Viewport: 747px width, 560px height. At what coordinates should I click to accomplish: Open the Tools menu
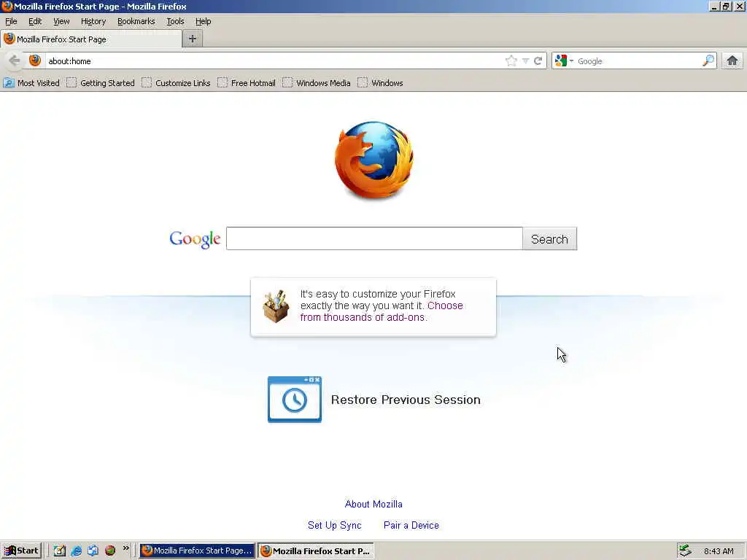click(x=175, y=21)
